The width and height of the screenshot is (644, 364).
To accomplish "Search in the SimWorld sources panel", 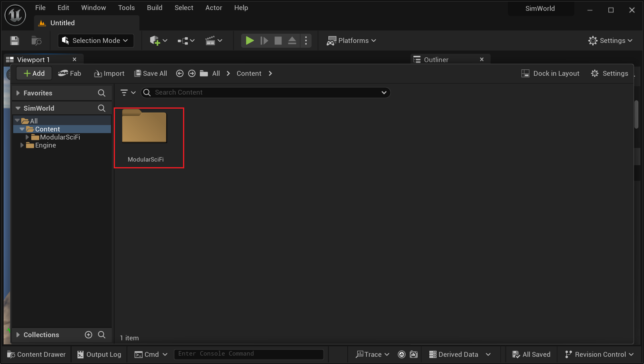I will click(102, 108).
